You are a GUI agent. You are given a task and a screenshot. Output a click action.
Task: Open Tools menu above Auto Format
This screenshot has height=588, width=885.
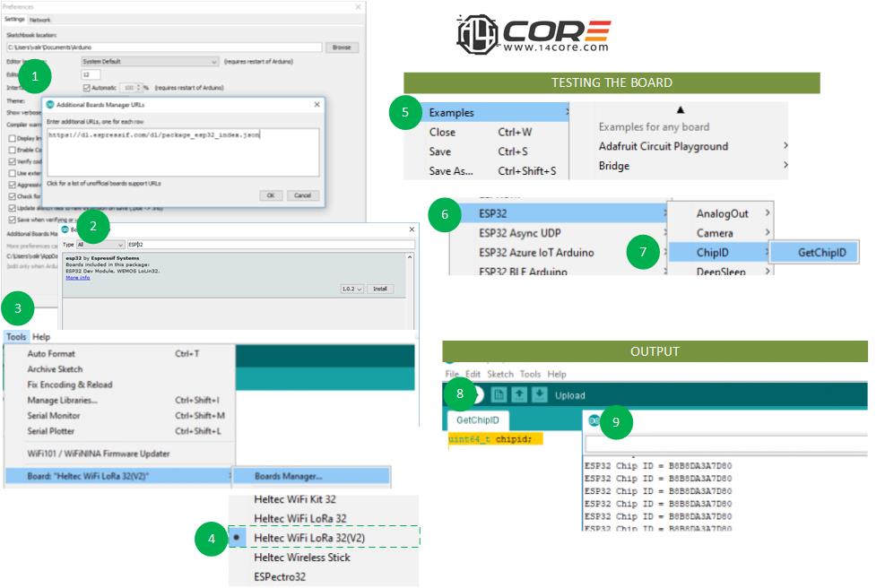point(16,337)
